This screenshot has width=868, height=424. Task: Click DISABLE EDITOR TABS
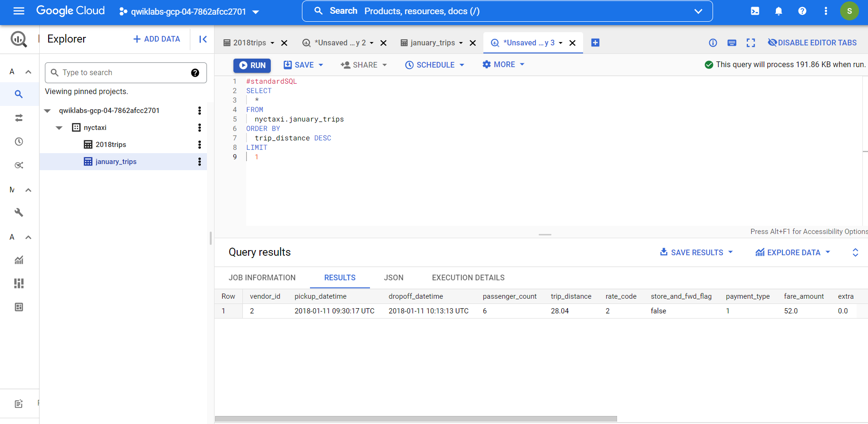[x=812, y=43]
